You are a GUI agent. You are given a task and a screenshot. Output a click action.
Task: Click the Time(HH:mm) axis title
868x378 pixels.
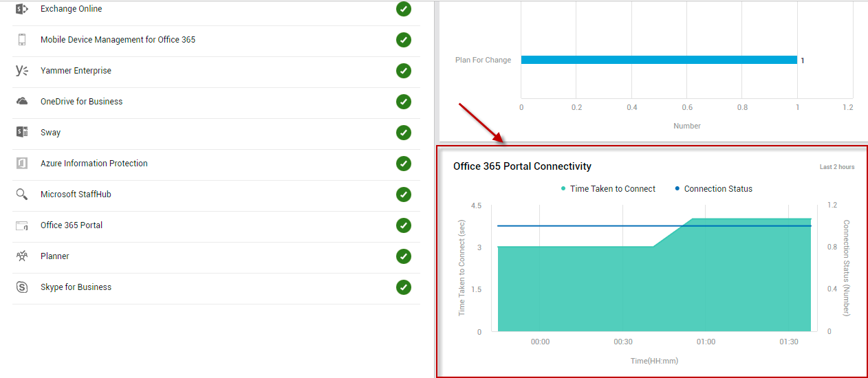tap(654, 361)
